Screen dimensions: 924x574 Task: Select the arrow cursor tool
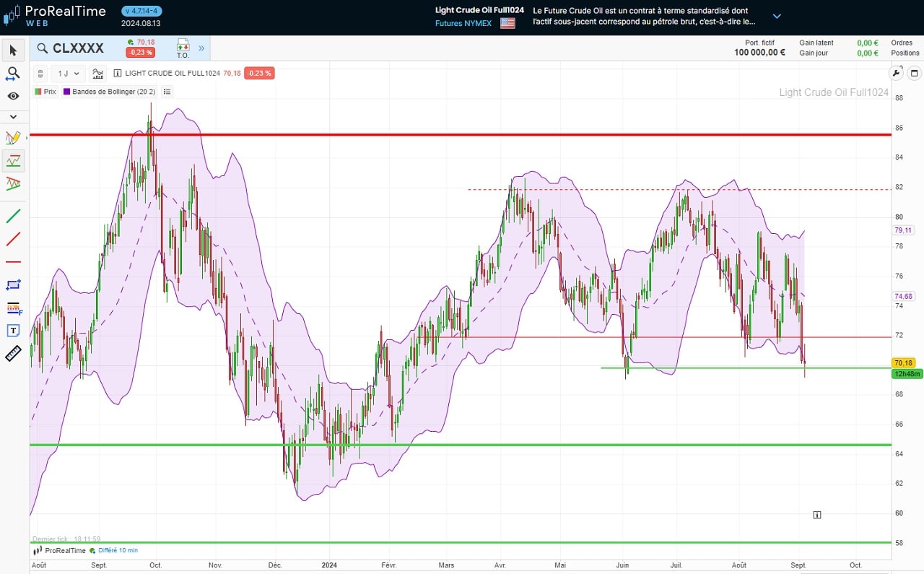13,50
